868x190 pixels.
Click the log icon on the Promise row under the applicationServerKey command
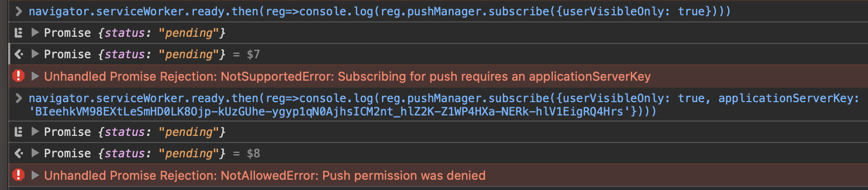tap(18, 132)
